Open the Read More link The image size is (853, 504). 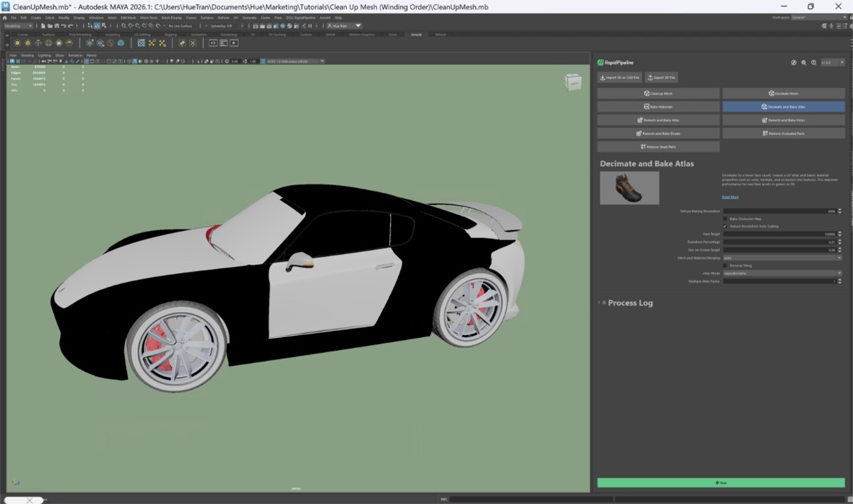(x=730, y=197)
